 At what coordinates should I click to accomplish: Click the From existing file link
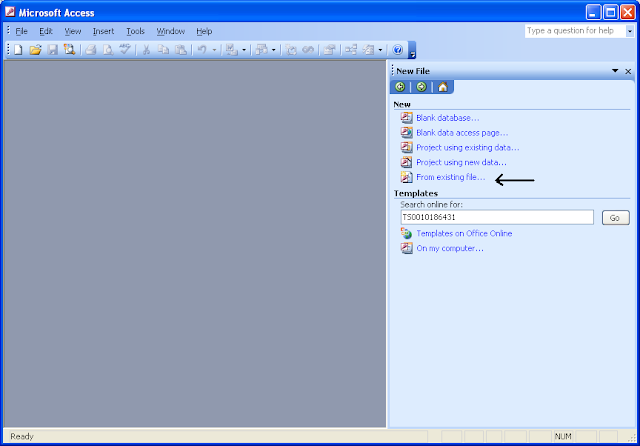(451, 177)
